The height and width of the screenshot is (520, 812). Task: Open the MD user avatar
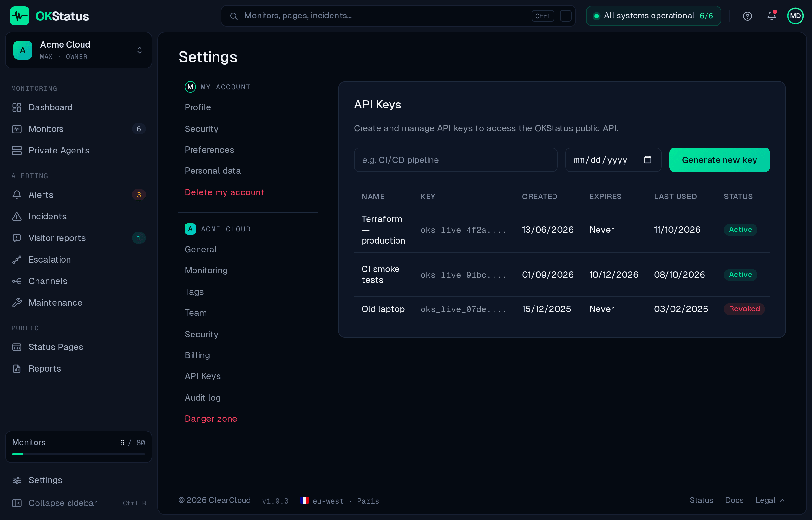(796, 16)
